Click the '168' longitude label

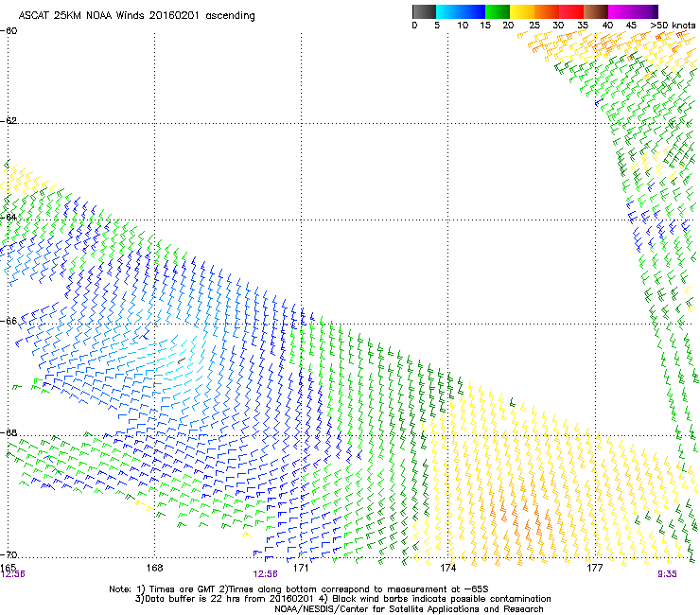click(x=154, y=568)
